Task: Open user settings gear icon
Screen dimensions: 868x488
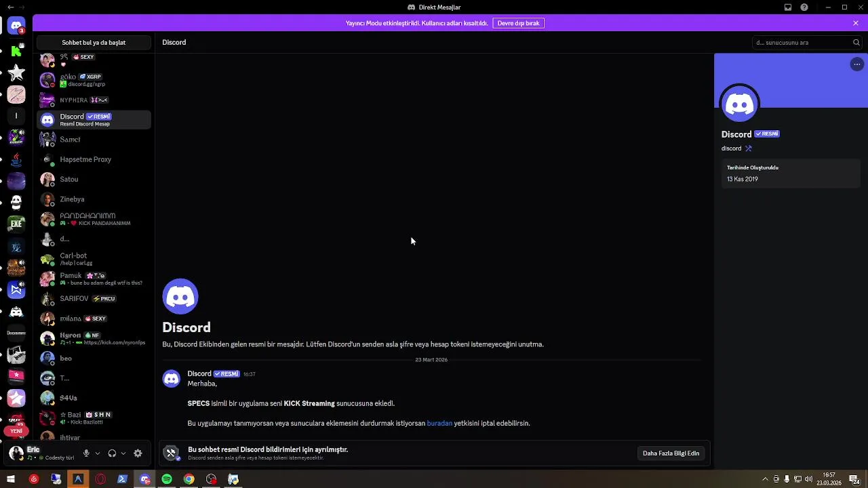Action: (138, 453)
